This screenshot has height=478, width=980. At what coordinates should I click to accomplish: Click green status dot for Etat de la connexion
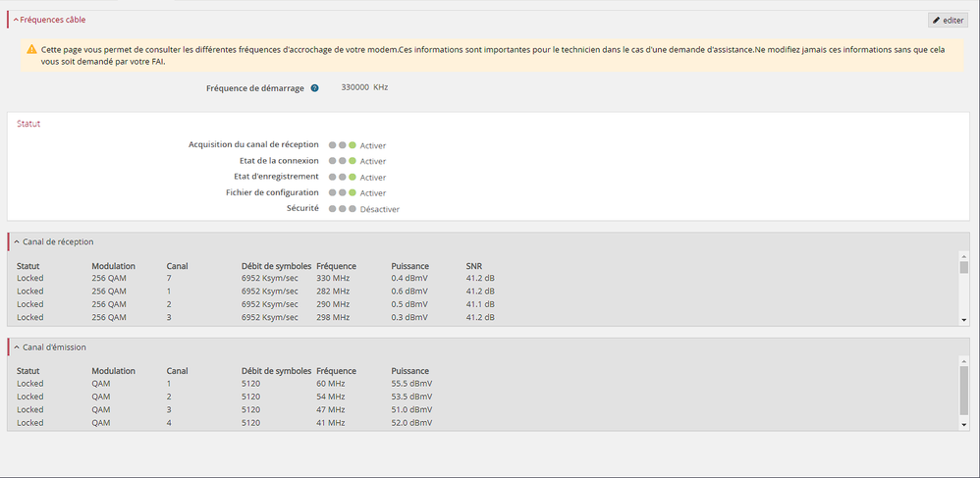(x=353, y=161)
